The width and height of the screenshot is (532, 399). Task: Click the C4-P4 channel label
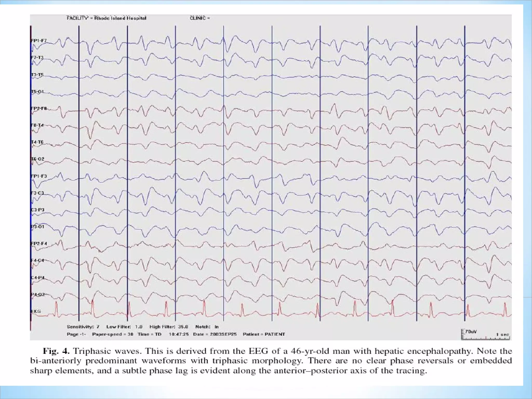pos(38,278)
